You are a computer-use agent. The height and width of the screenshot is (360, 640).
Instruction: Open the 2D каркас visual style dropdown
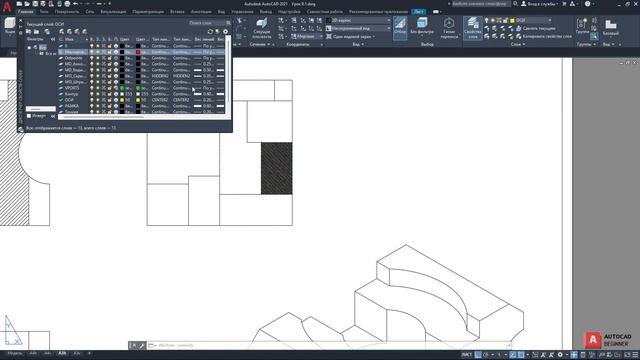[x=358, y=20]
